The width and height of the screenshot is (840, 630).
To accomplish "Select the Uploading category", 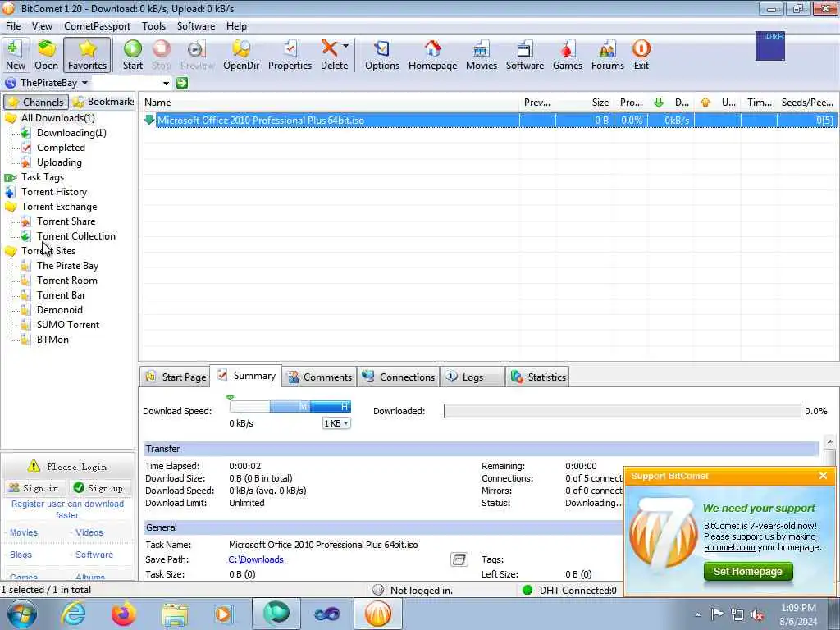I will pos(59,162).
